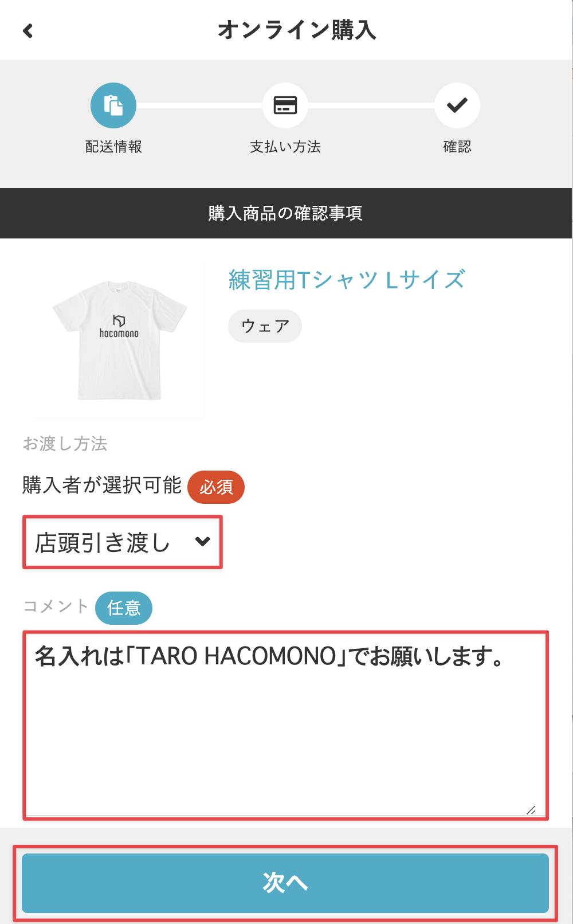Click the 任意 optional badge
Viewport: 573px width, 924px height.
point(124,608)
